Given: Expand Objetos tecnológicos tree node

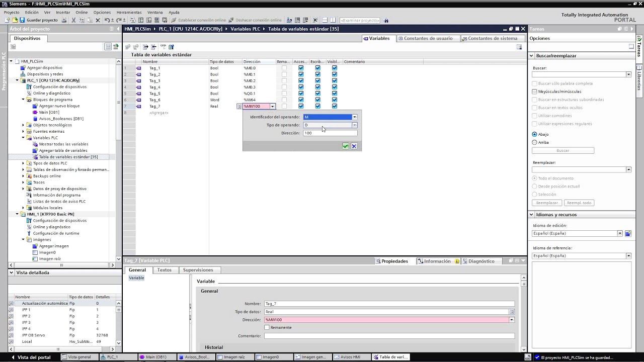Looking at the screenshot, I should [x=23, y=125].
